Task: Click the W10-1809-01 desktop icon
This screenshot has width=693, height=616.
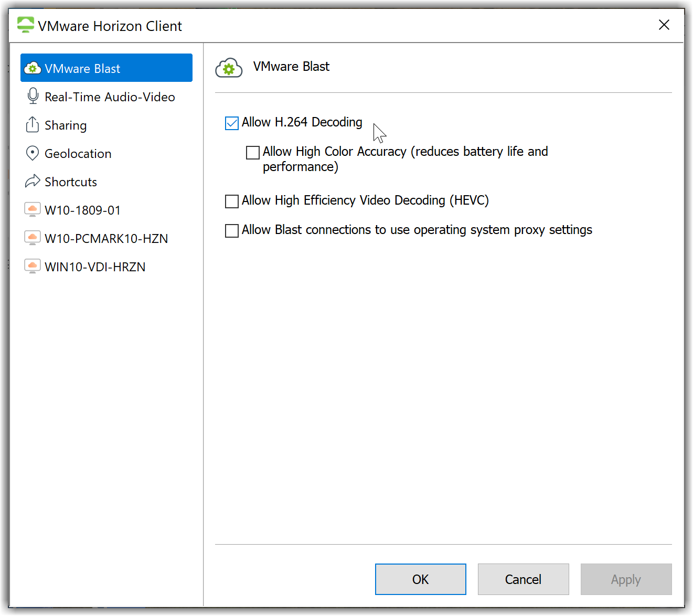Action: coord(33,210)
